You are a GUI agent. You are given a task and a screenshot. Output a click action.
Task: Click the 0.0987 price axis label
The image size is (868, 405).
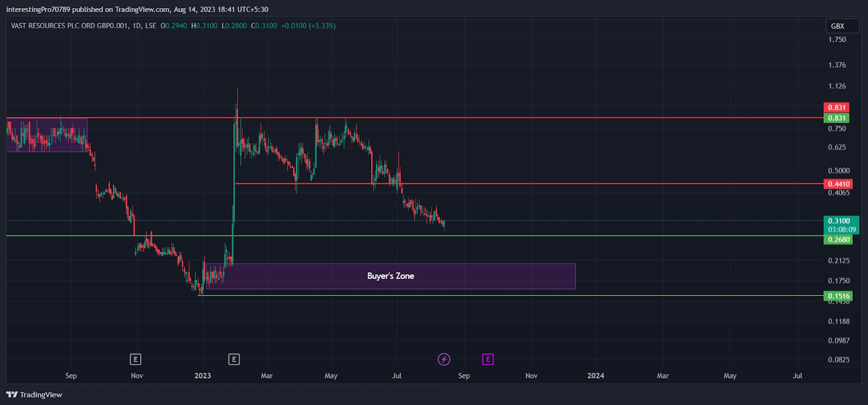(839, 340)
